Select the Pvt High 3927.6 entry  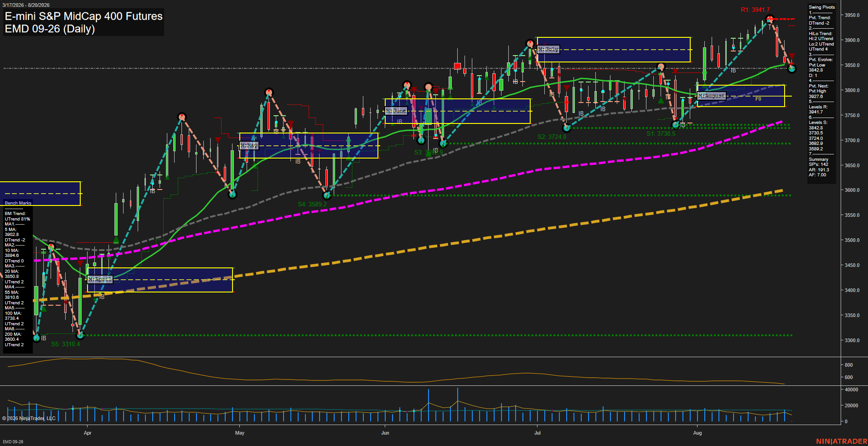(817, 94)
